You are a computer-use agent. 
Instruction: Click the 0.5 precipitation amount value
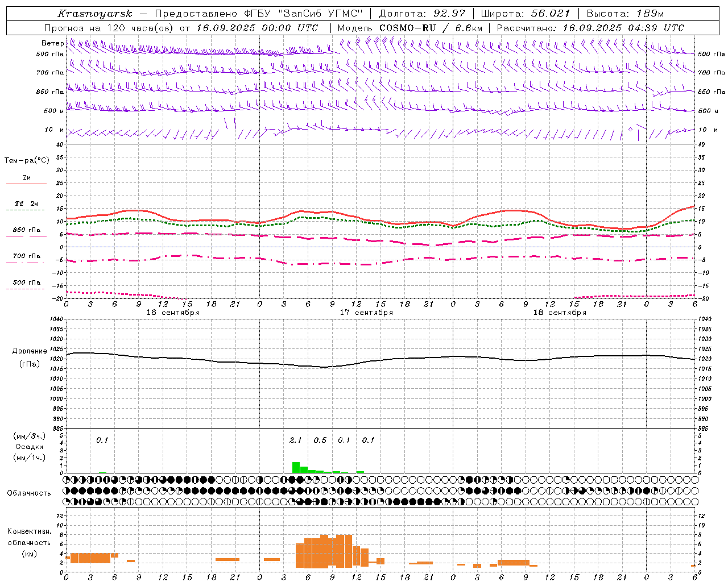click(x=320, y=440)
